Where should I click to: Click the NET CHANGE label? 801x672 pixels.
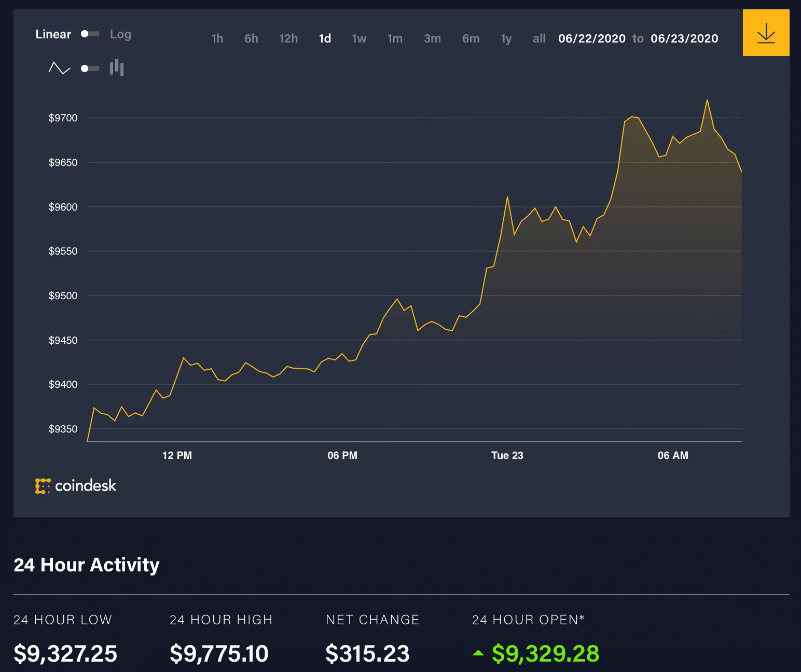click(x=372, y=620)
